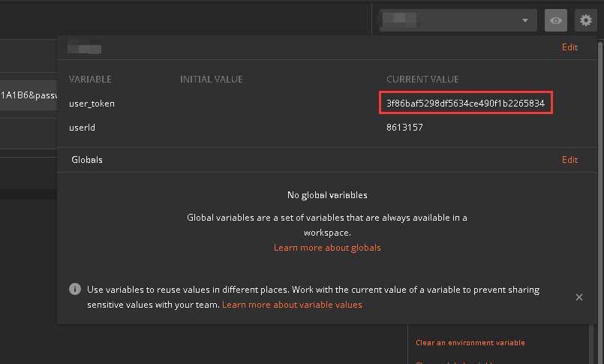Open Clear an environment variable snippet
Image resolution: width=604 pixels, height=364 pixels.
pos(470,342)
